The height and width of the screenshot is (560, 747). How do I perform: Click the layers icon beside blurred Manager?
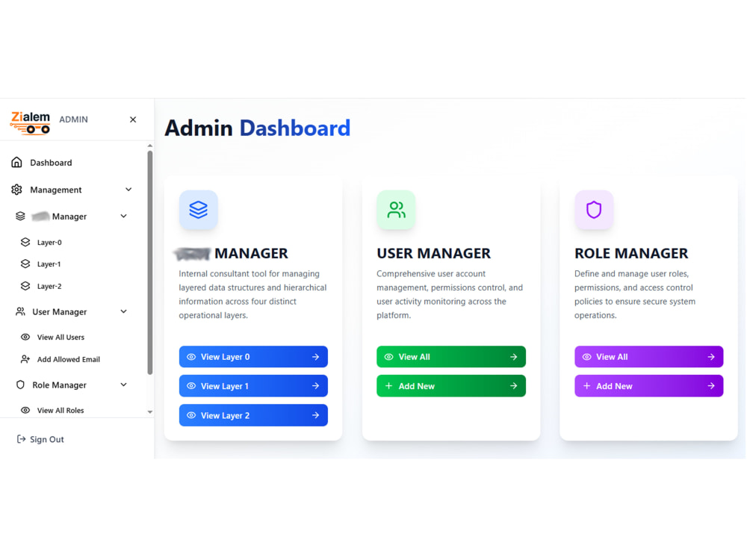(20, 217)
